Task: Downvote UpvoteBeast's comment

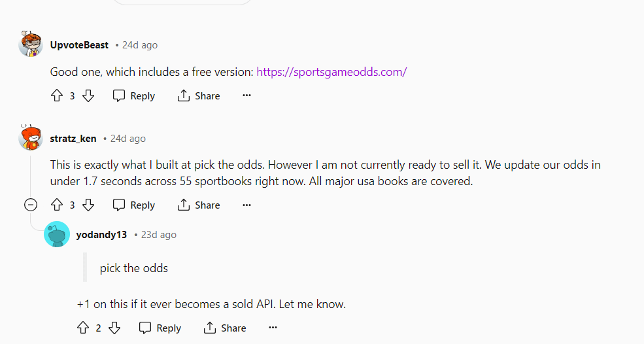Action: tap(88, 96)
